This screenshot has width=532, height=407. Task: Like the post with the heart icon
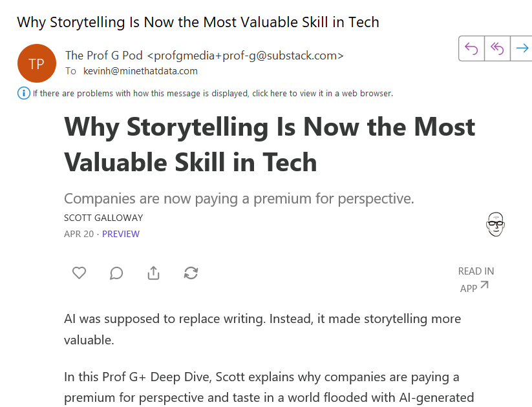coord(79,273)
